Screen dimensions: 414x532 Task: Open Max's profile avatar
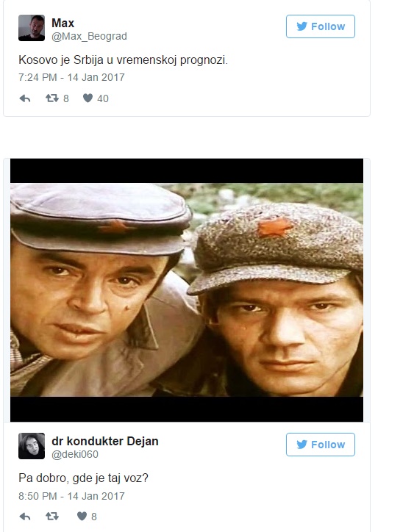tap(32, 28)
